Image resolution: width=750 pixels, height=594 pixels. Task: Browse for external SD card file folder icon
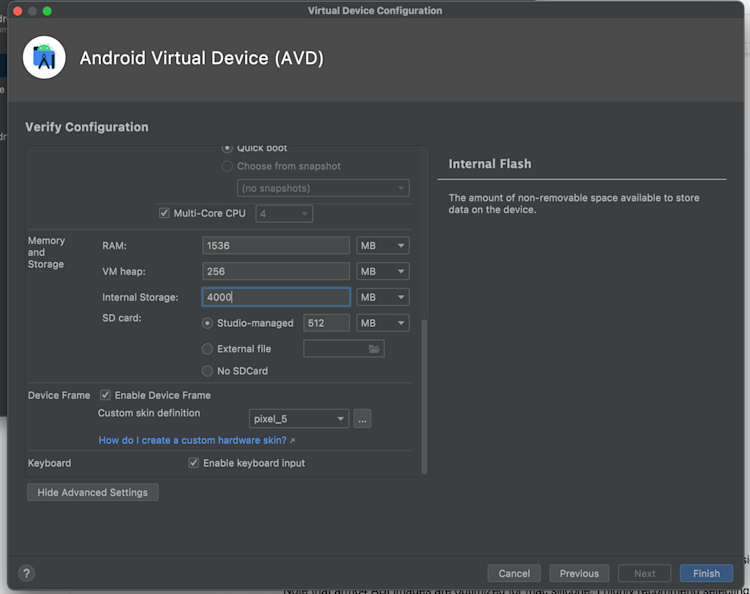point(374,349)
